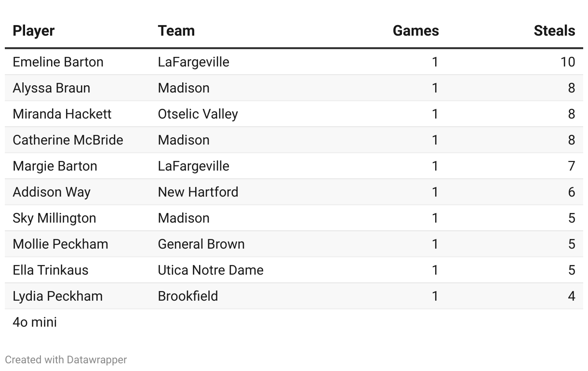Sort table by Games column header
The height and width of the screenshot is (371, 588).
coord(415,31)
